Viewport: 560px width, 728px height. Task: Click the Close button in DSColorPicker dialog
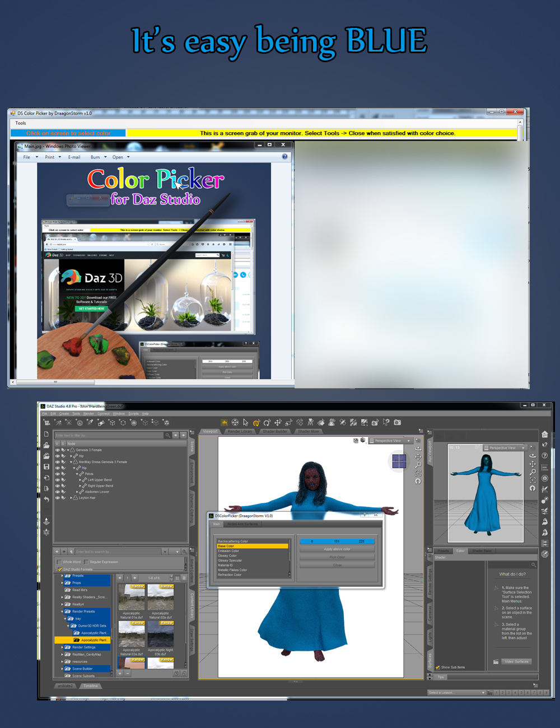[x=337, y=565]
